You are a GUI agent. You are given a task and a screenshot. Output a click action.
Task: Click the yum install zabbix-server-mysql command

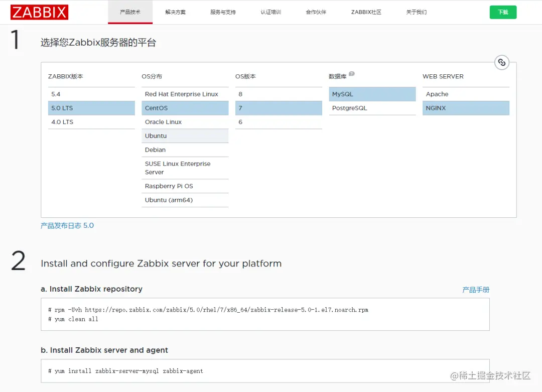tap(125, 371)
